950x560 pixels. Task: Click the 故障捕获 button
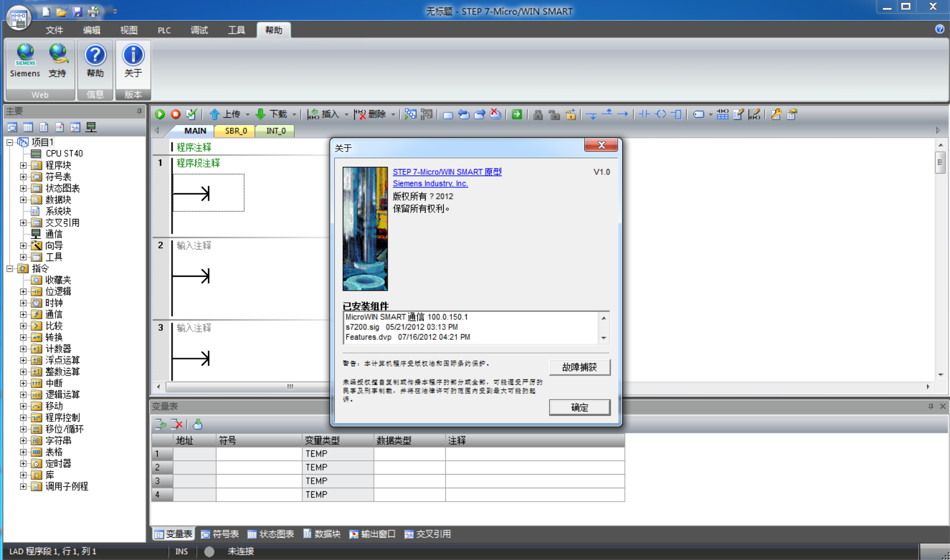click(579, 367)
